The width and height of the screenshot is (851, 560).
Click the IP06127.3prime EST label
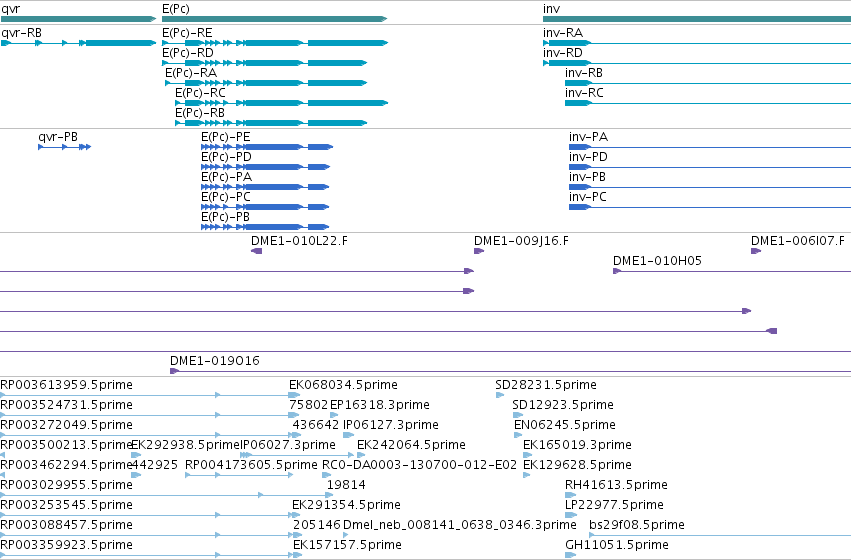pyautogui.click(x=391, y=425)
